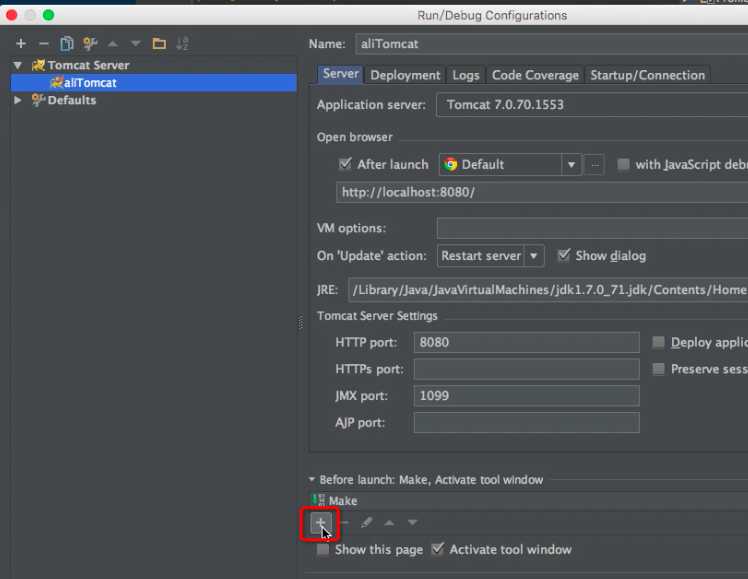Viewport: 748px width, 579px height.
Task: Click the empty HTTPs port field
Action: (x=526, y=369)
